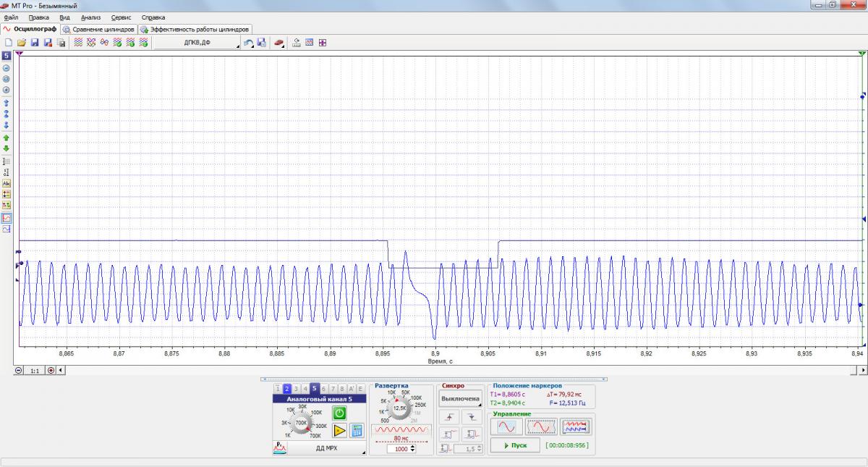Click the channel 5 gain knob (700K)

(301, 423)
